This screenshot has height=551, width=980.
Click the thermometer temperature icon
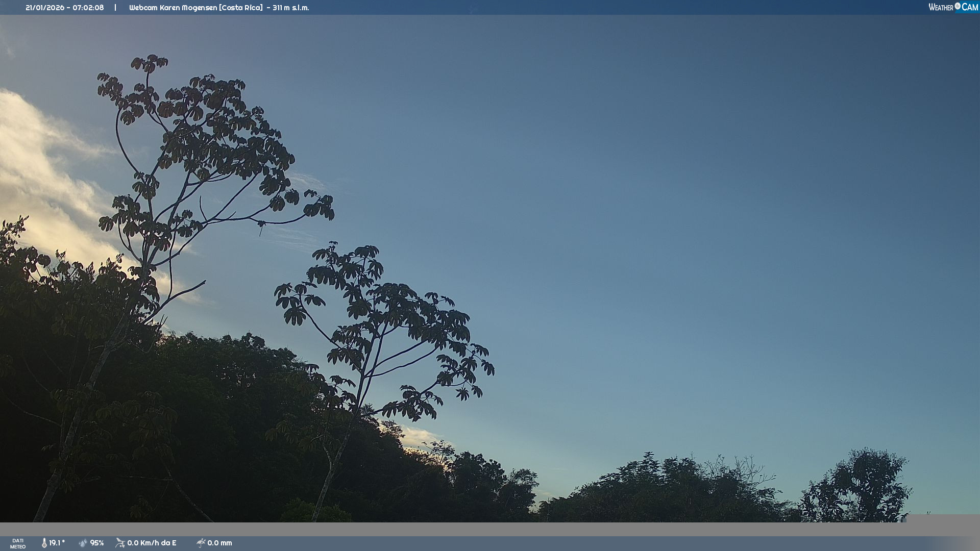[x=44, y=543]
